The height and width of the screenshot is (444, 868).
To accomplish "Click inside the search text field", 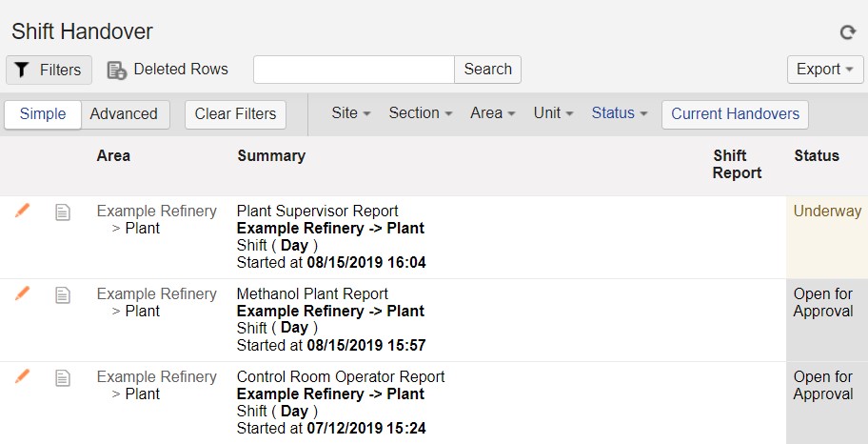I will [354, 70].
